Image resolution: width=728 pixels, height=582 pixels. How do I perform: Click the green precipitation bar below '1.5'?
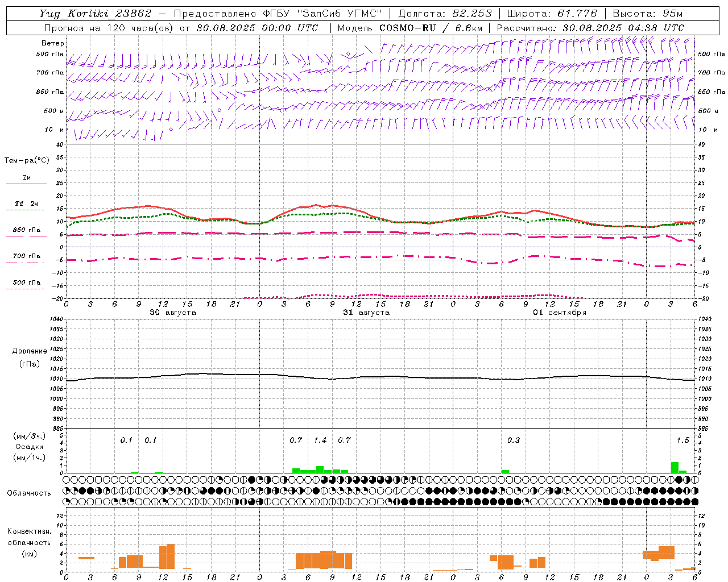click(675, 467)
